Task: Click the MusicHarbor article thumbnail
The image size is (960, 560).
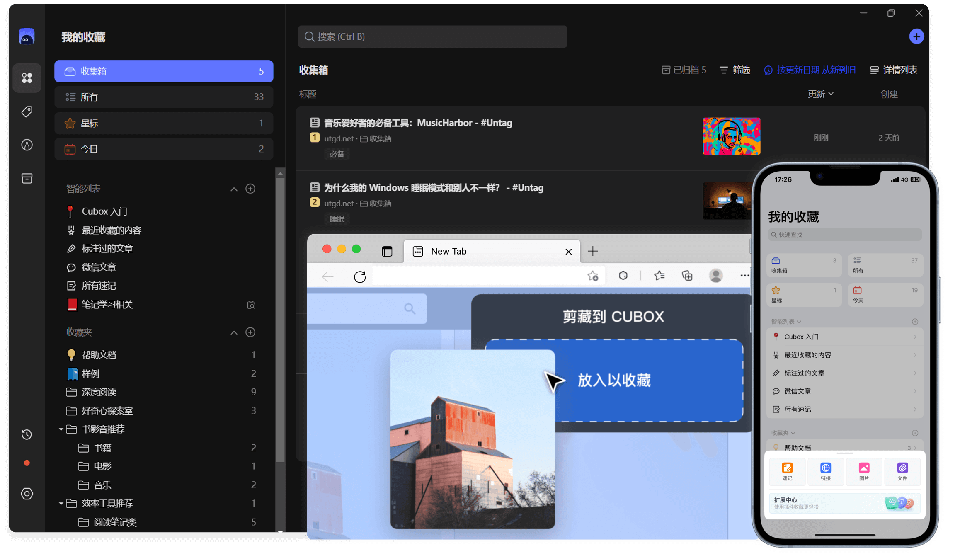Action: pos(731,136)
